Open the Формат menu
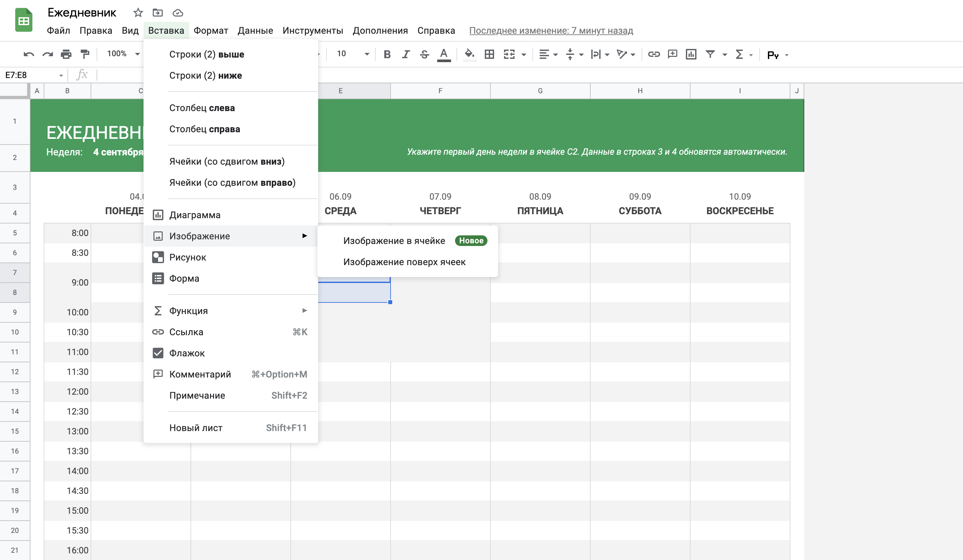The image size is (963, 560). coord(211,30)
